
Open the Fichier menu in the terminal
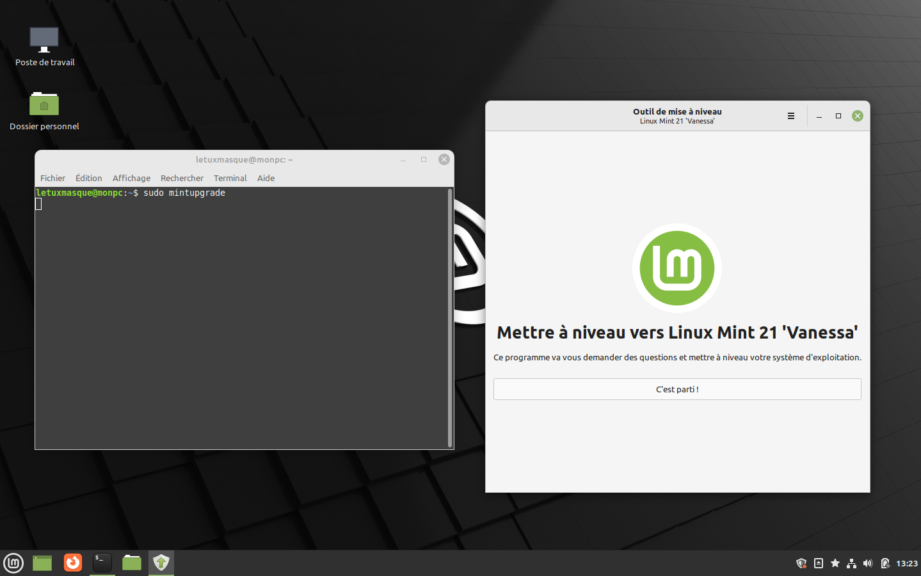click(53, 177)
